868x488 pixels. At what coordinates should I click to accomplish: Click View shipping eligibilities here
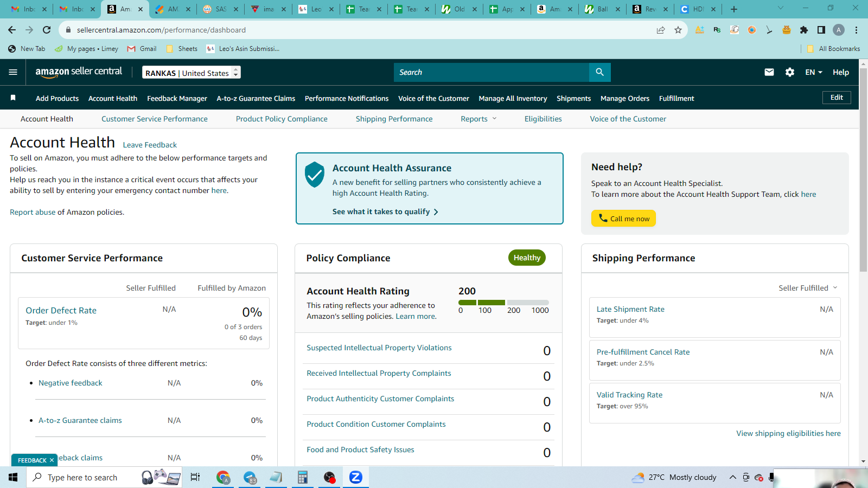point(788,433)
